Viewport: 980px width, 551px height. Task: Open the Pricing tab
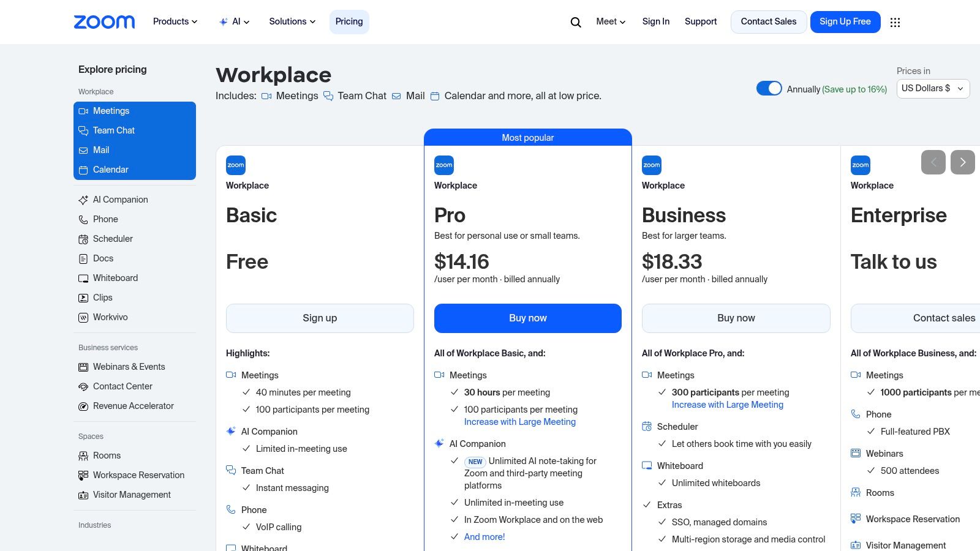pos(349,21)
